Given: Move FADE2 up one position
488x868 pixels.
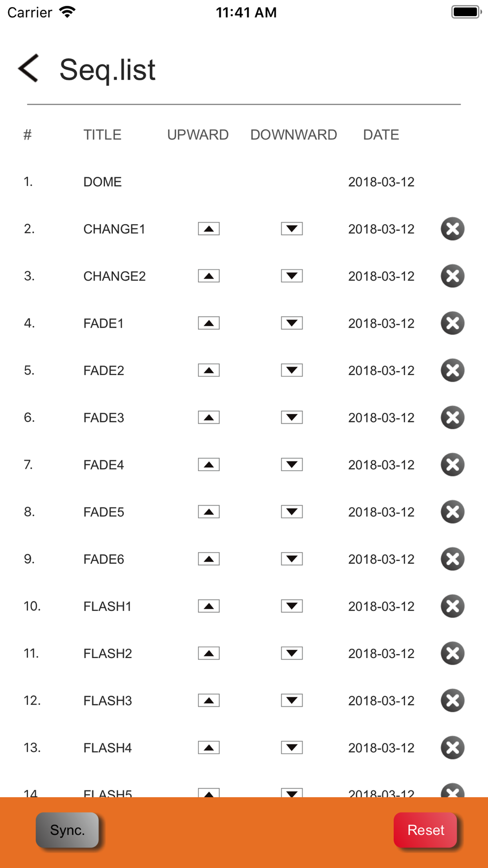Looking at the screenshot, I should point(209,371).
